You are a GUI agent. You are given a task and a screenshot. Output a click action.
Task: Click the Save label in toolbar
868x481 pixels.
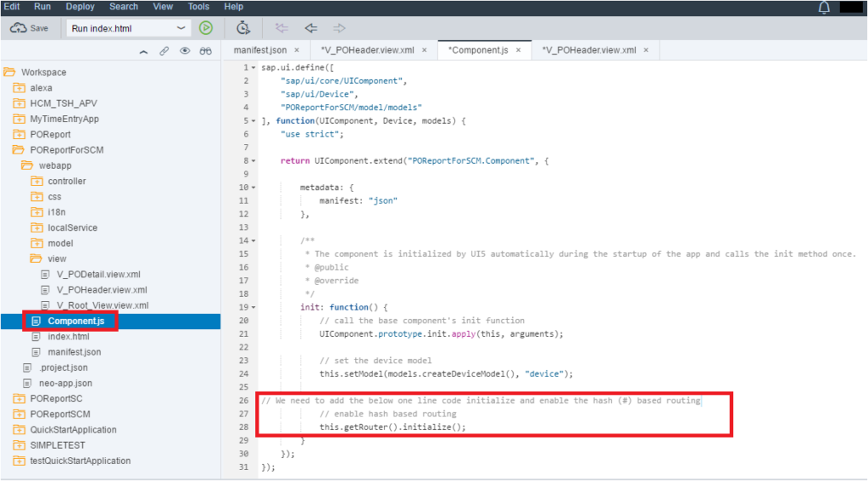coord(39,28)
